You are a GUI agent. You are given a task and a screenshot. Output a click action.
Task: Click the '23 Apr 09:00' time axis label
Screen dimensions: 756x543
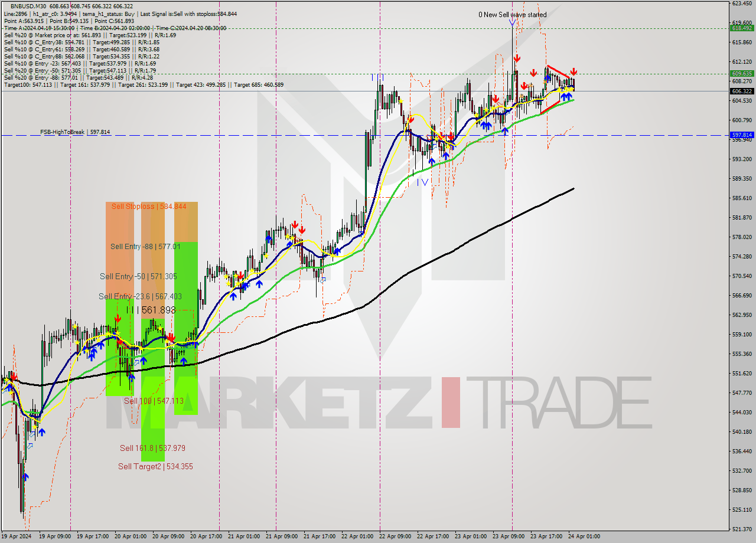click(x=508, y=537)
